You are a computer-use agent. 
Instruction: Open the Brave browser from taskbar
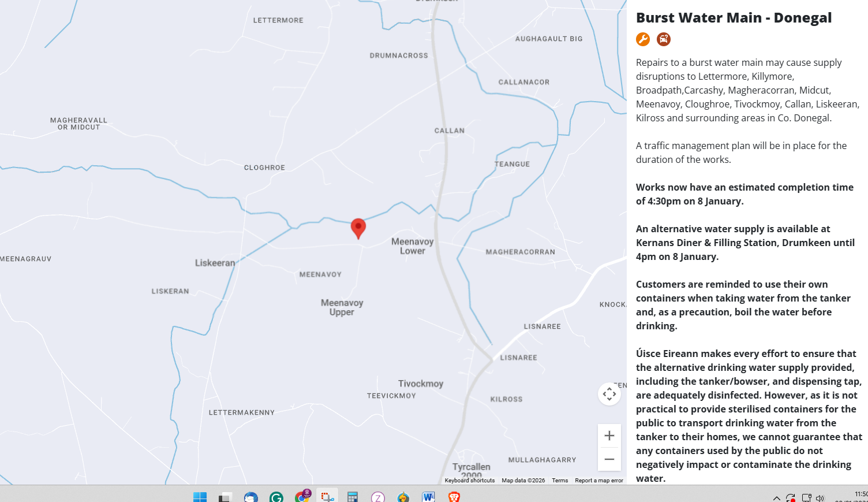454,497
